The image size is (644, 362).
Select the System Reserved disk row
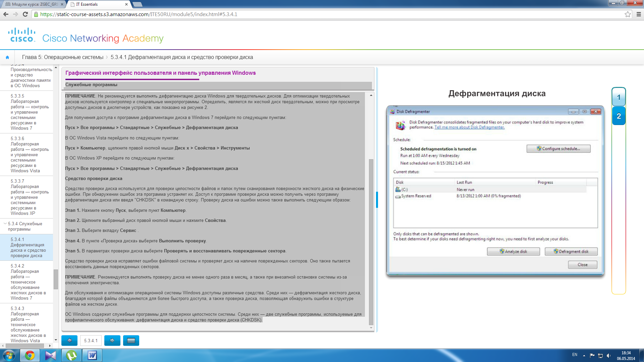coord(490,196)
